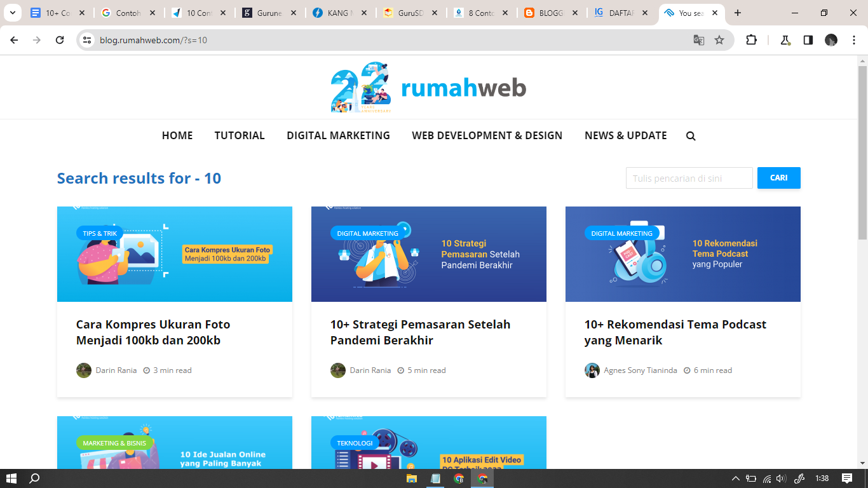
Task: Go forward in browser history
Action: click(x=37, y=40)
